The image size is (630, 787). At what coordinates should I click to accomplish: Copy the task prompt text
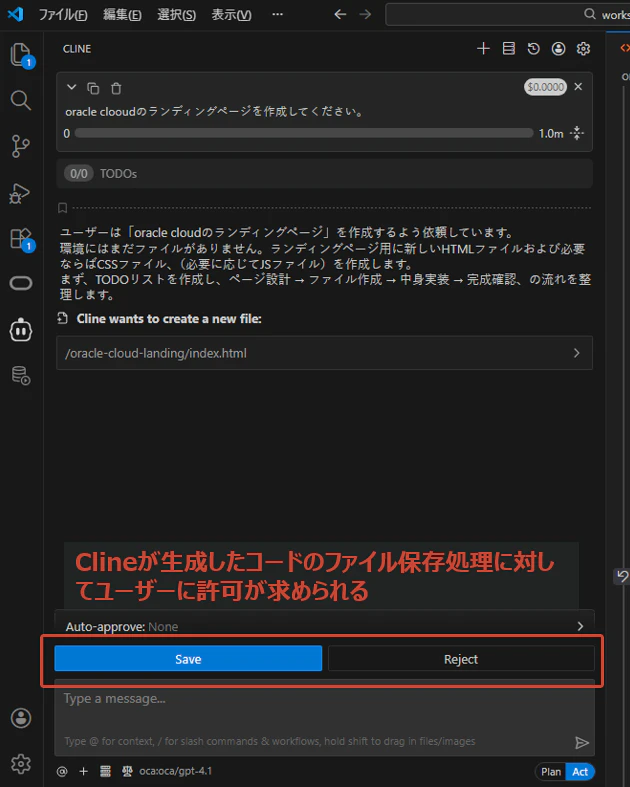click(93, 88)
